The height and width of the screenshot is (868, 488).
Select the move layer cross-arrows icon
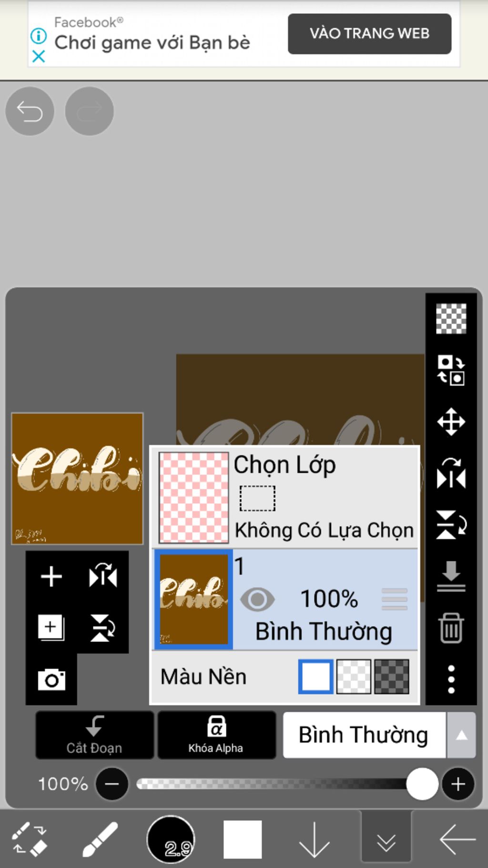tap(451, 422)
